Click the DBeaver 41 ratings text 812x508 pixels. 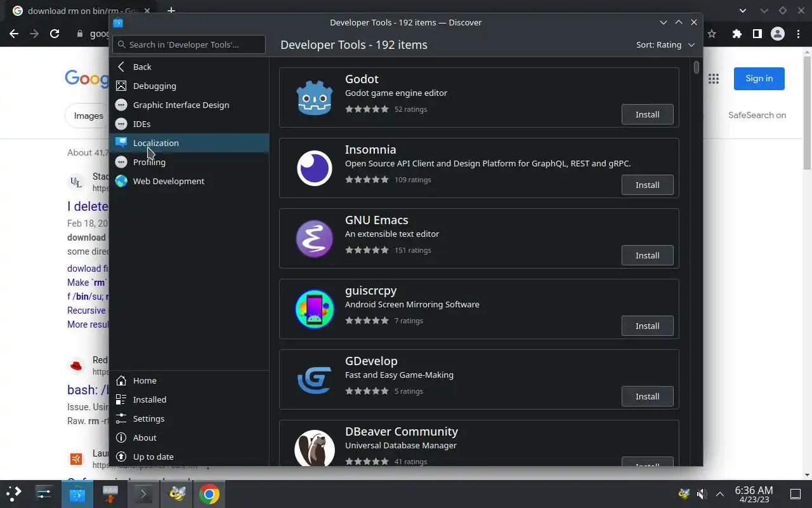tap(410, 462)
